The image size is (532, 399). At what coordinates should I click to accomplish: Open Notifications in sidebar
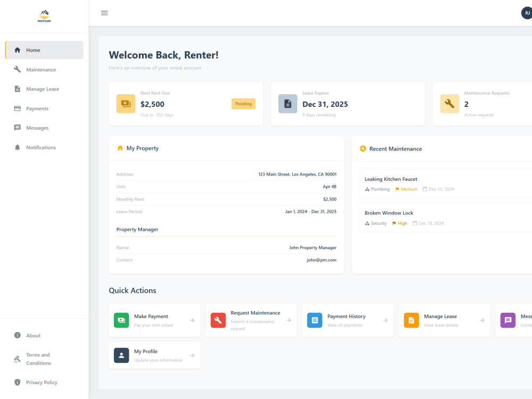(45, 147)
